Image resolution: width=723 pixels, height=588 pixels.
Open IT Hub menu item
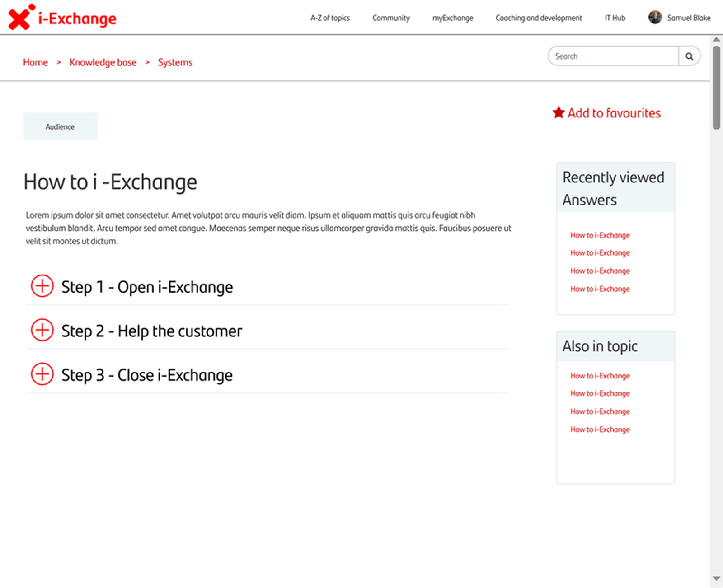(615, 18)
